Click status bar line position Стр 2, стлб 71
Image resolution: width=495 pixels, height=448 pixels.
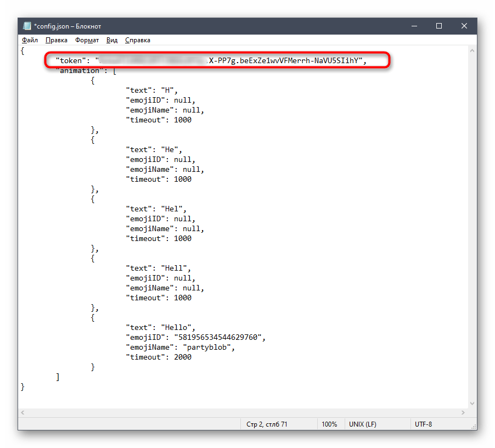(x=267, y=424)
